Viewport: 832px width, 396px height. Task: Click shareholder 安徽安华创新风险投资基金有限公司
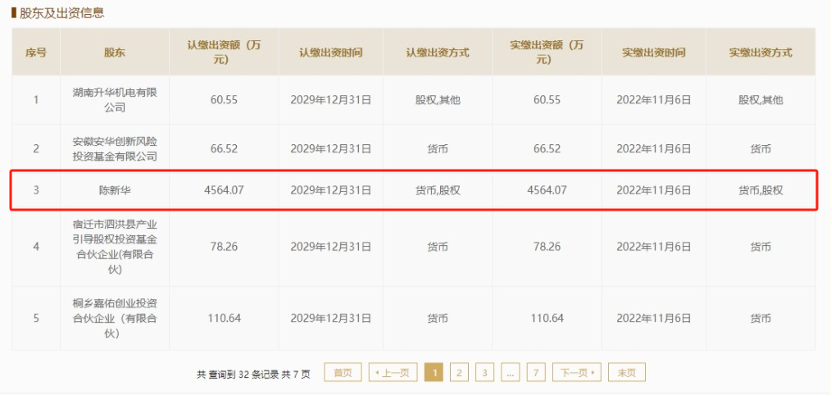(115, 149)
